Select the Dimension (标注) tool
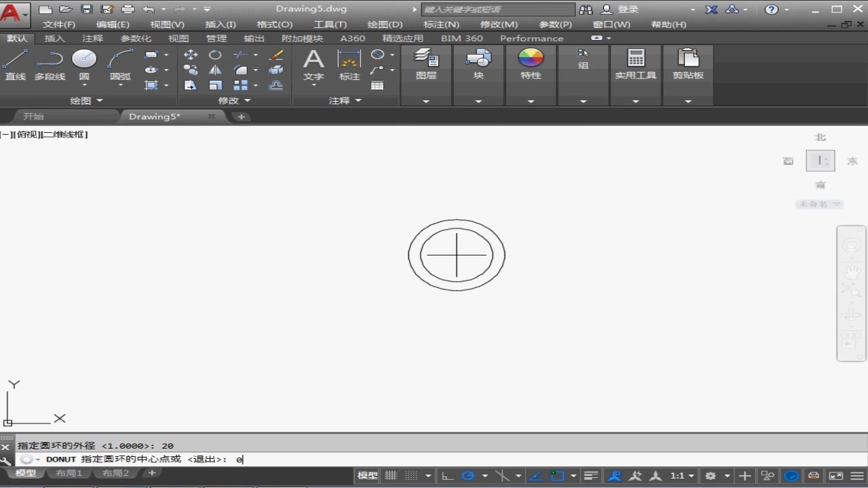This screenshot has height=488, width=868. (349, 65)
